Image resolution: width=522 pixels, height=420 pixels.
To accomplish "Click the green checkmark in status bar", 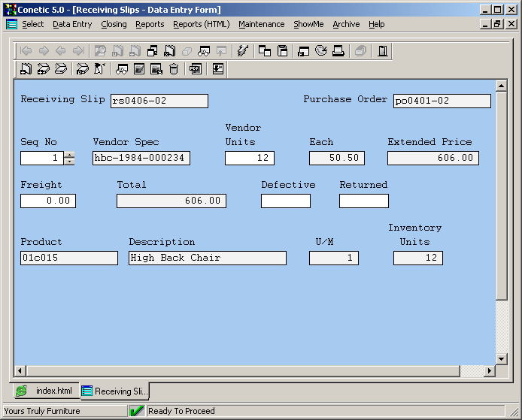I will [x=137, y=411].
